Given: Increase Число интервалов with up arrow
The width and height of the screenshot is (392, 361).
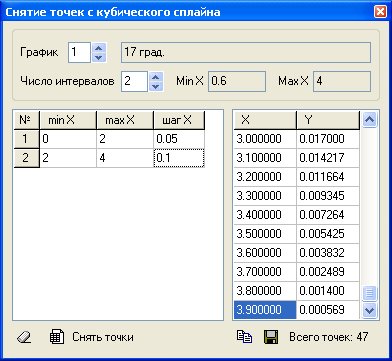Looking at the screenshot, I should coord(156,76).
